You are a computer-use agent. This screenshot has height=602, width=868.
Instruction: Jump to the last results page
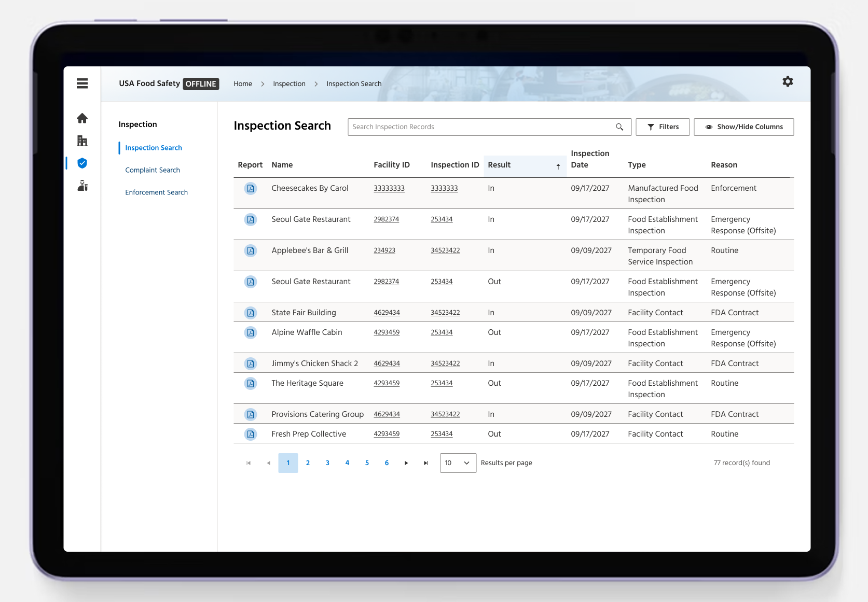tap(426, 463)
